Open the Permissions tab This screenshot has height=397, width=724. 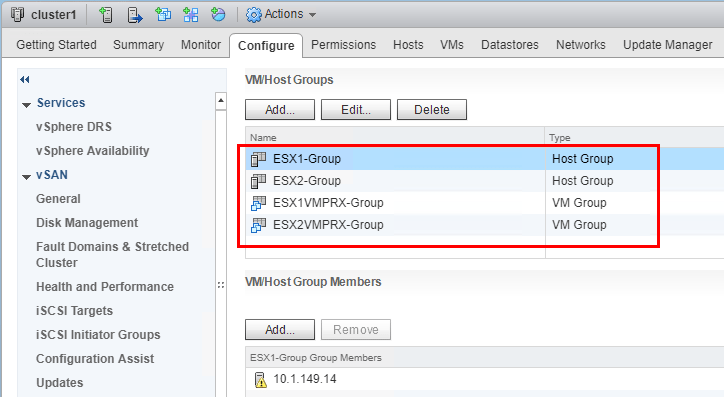click(x=344, y=45)
